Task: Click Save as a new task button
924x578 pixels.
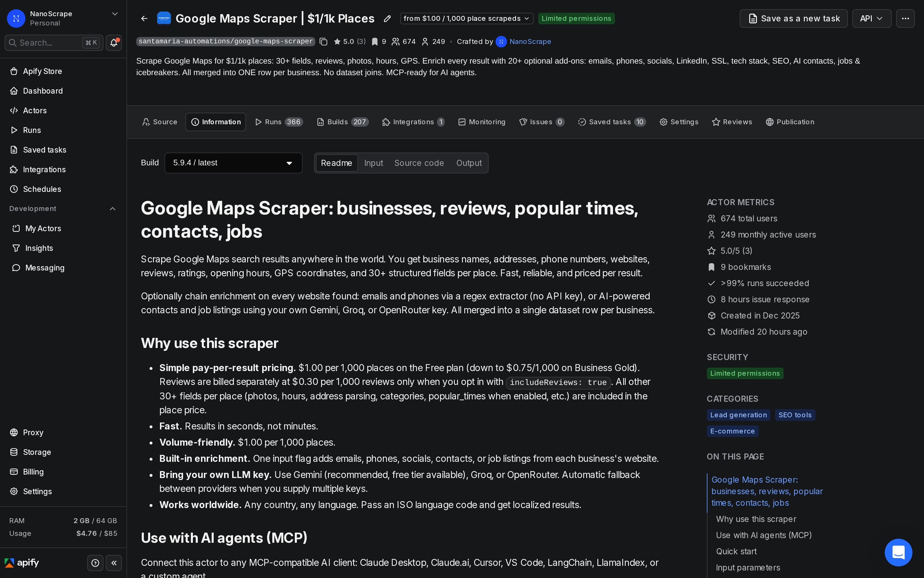Action: [x=793, y=18]
